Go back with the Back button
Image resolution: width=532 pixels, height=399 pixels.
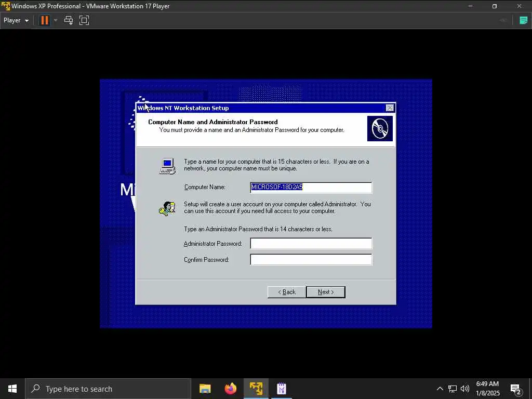[287, 292]
